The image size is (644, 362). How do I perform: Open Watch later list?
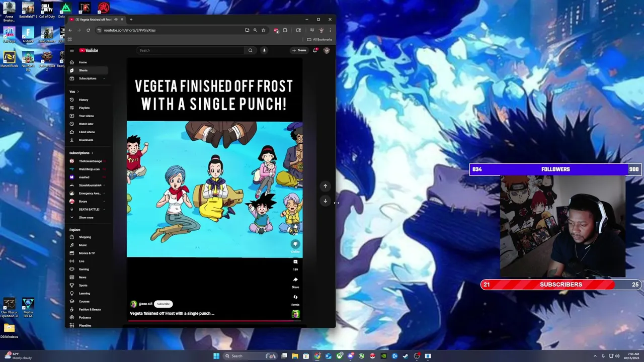tap(88, 124)
